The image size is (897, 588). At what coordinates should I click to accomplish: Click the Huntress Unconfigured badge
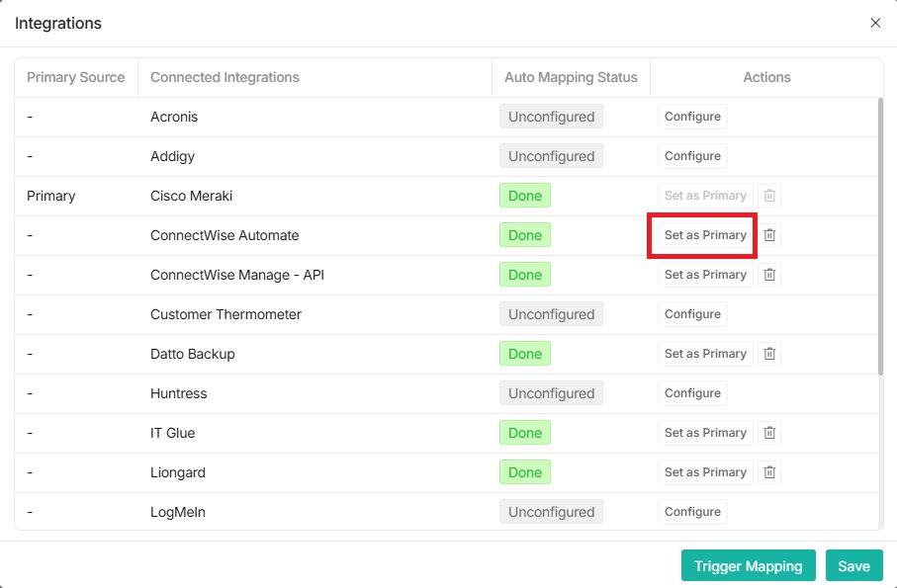[x=551, y=393]
